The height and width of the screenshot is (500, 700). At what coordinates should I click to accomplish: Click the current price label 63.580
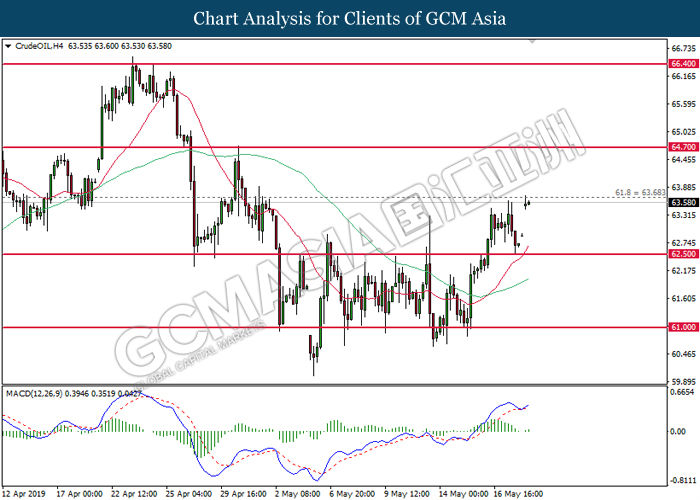coord(683,203)
